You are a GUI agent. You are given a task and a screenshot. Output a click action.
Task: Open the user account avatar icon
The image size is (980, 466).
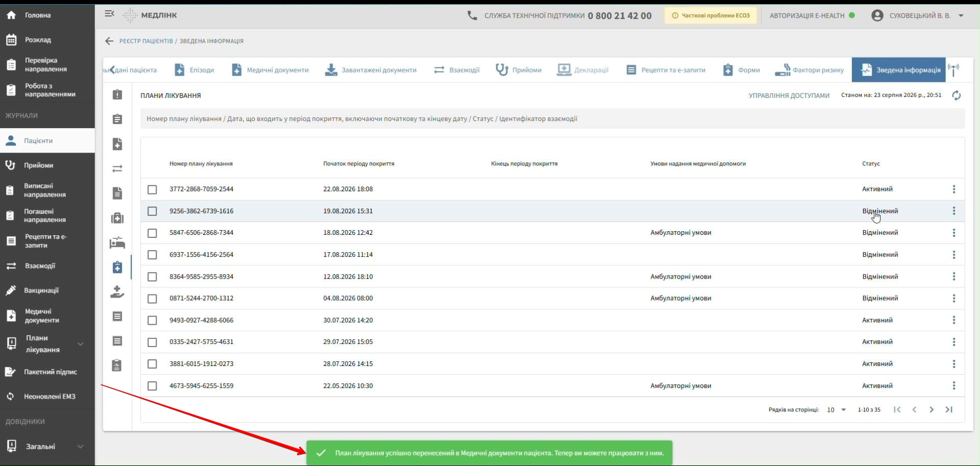click(877, 15)
